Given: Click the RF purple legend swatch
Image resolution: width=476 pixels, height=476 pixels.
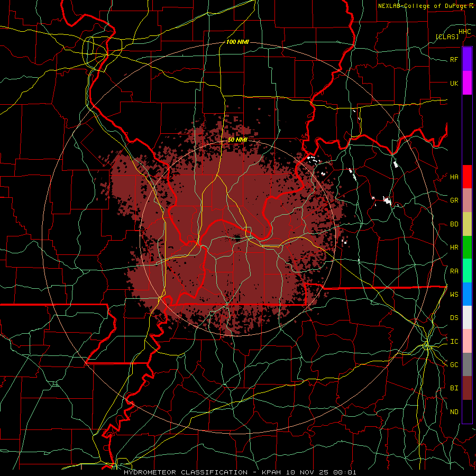Looking at the screenshot, I should pyautogui.click(x=467, y=59).
